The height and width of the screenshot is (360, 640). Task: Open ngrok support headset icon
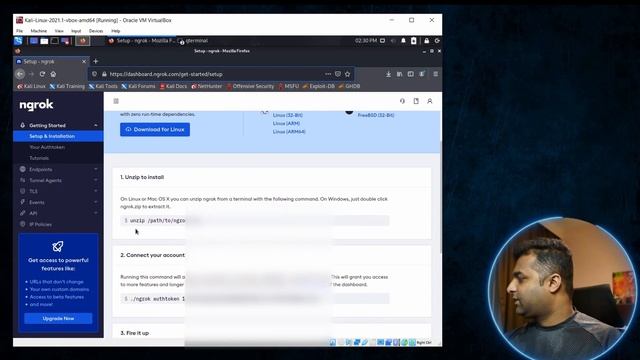[402, 101]
